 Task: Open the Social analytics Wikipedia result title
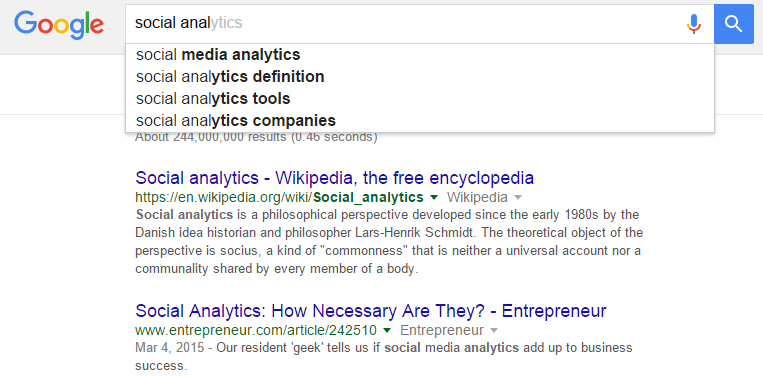tap(334, 178)
